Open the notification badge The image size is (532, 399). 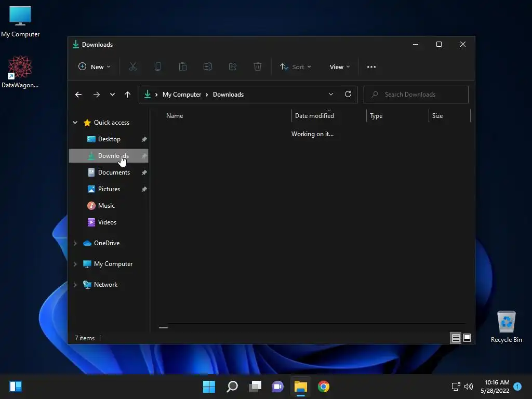click(x=517, y=387)
